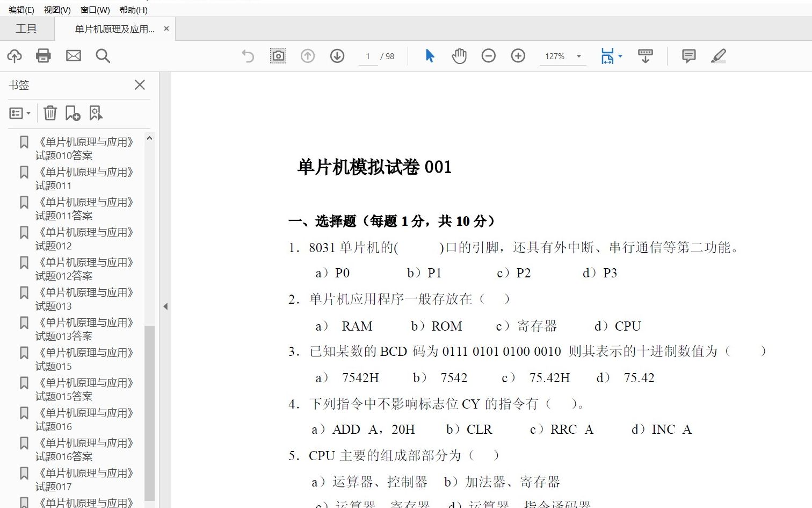Open bookmark options list dropdown
The height and width of the screenshot is (508, 812).
coord(20,113)
